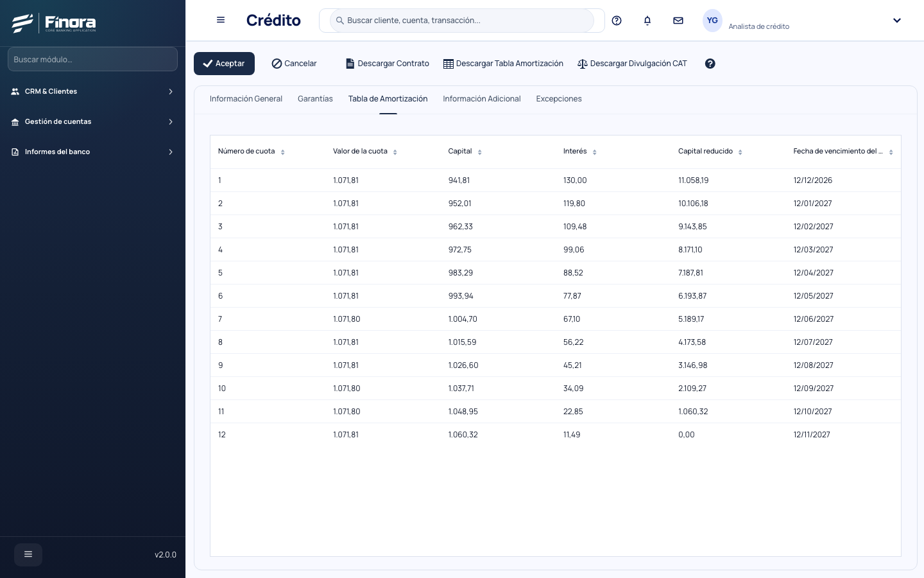Open the Garantías tab
Screen dimensions: 924x578
click(x=315, y=99)
